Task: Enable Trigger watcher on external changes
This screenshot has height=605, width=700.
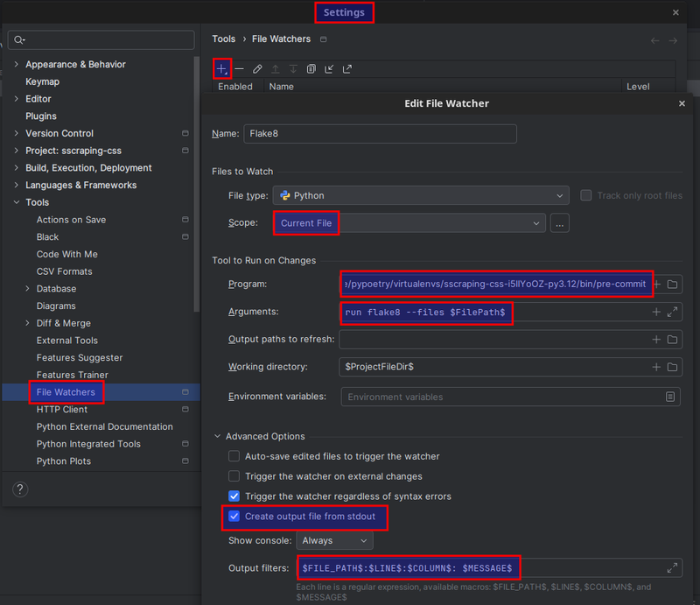Action: click(x=234, y=476)
